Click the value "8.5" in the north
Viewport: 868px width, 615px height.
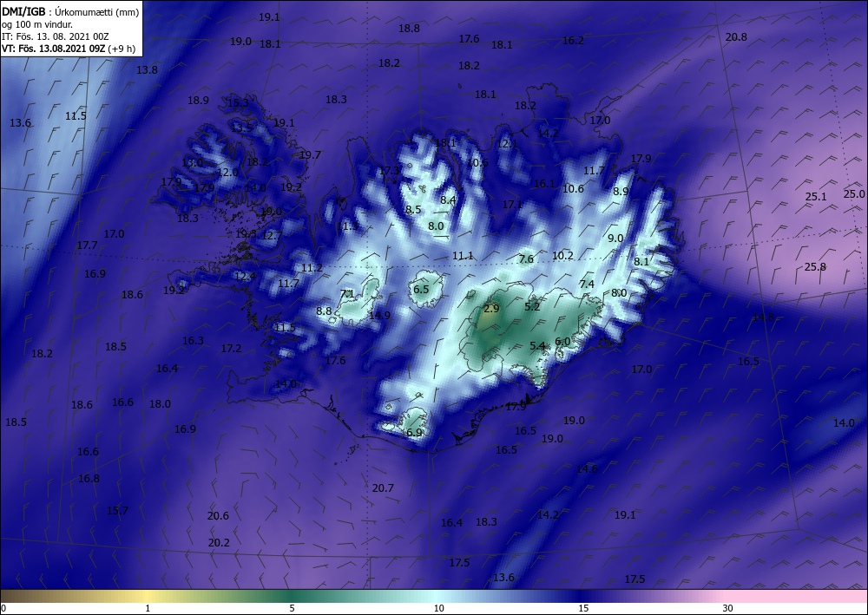tap(413, 210)
